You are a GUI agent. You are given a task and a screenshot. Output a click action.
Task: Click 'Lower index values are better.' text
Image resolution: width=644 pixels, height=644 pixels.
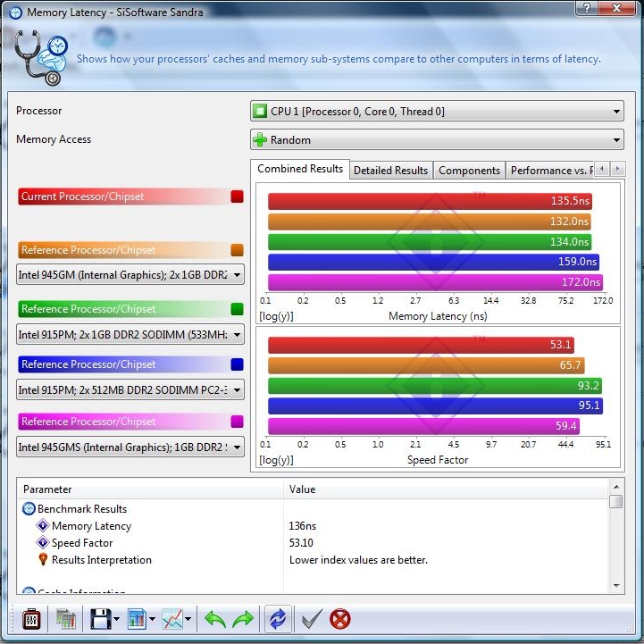pos(358,560)
